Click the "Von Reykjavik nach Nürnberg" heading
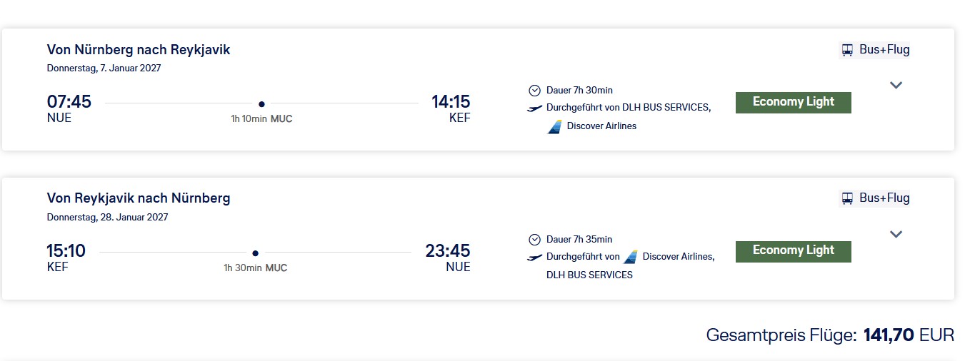980x361 pixels. [x=139, y=198]
